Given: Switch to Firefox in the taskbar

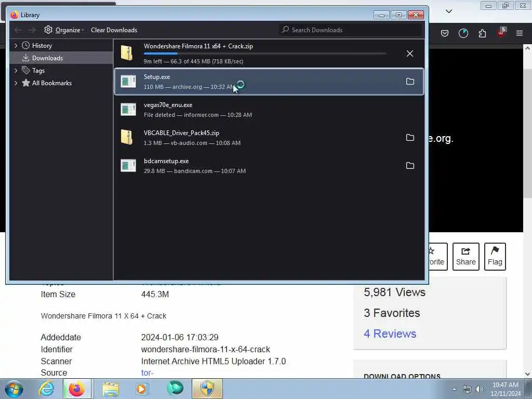Looking at the screenshot, I should [77, 389].
